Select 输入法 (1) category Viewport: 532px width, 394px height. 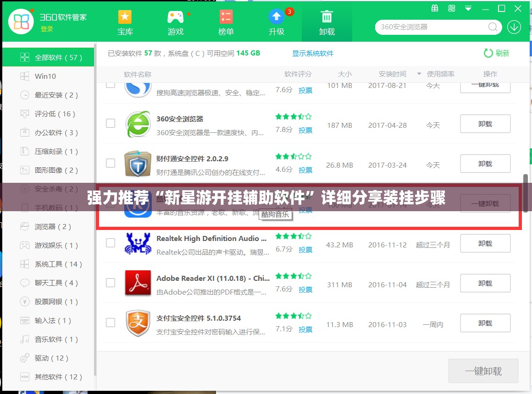click(x=48, y=320)
